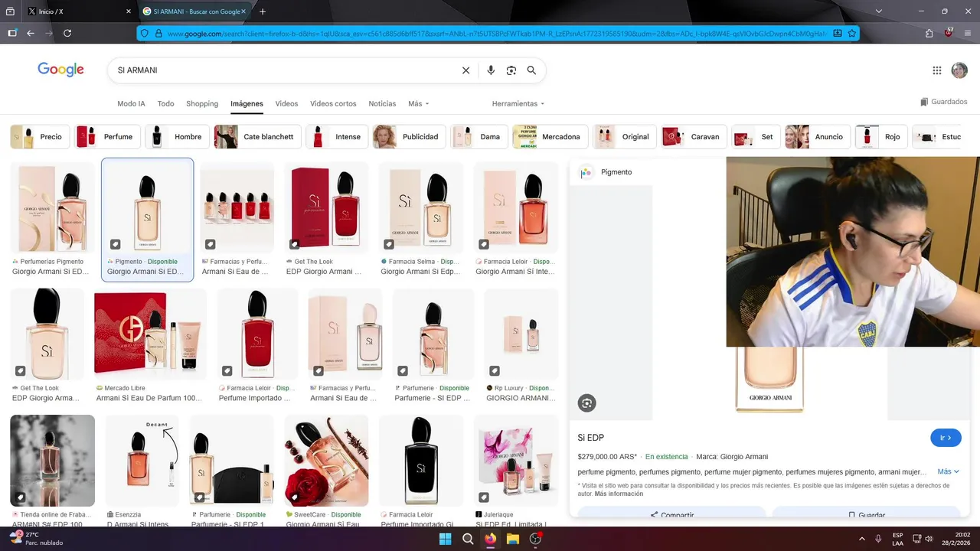Switch to Vídeos results tab

click(x=286, y=104)
